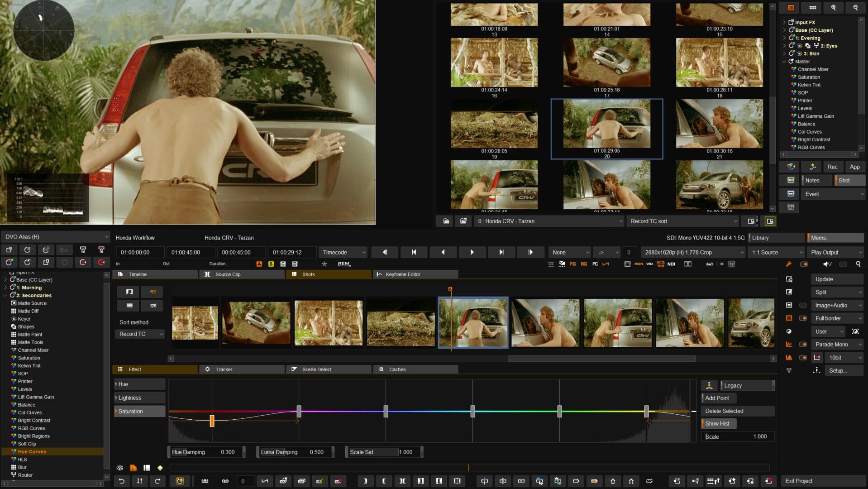Open the Sort method Record TC dropdown
Viewport: 868px width, 489px height.
point(140,334)
